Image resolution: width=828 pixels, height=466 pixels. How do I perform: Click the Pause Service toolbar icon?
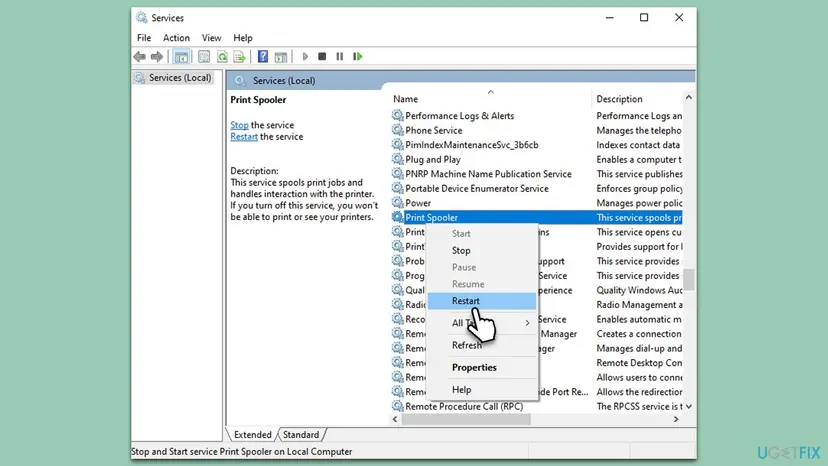click(340, 57)
